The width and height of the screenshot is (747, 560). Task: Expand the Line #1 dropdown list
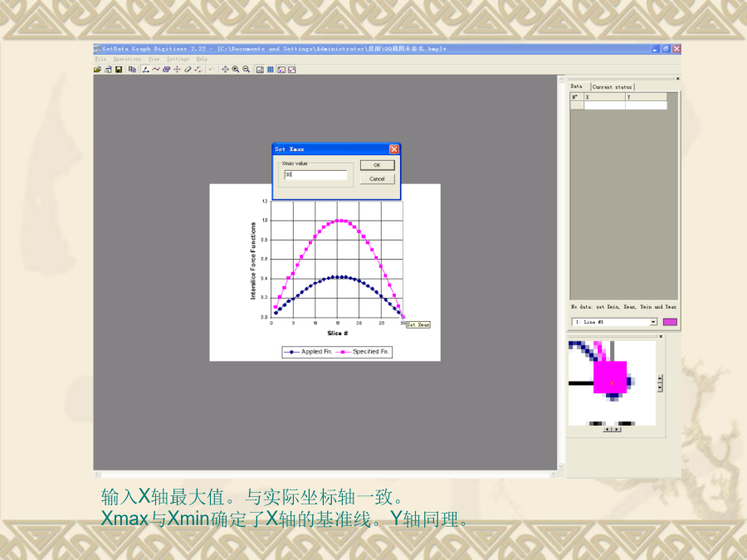(x=652, y=322)
